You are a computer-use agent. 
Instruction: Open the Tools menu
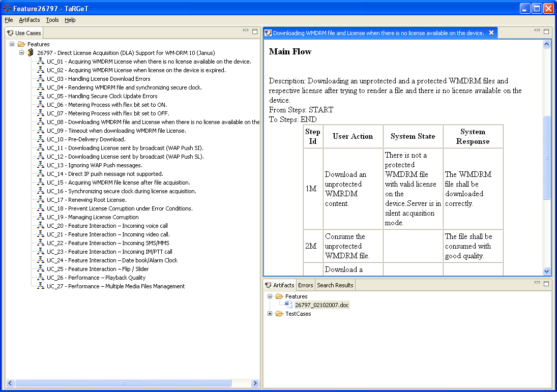52,20
